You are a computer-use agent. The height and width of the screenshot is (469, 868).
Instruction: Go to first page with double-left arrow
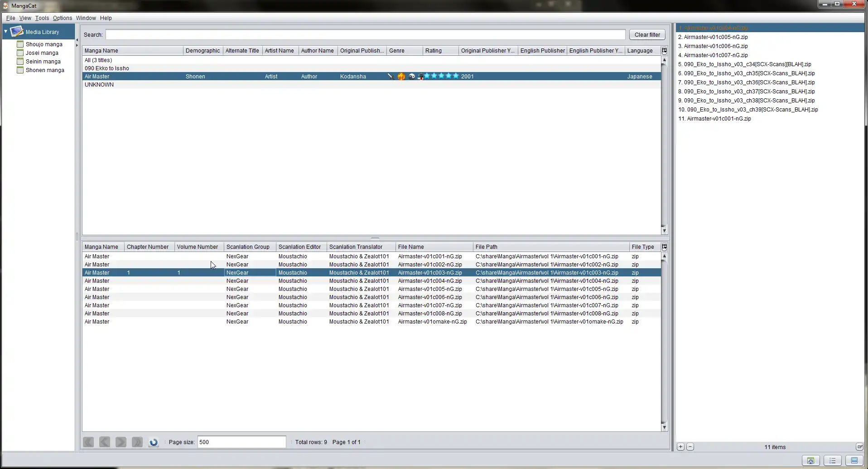click(88, 442)
